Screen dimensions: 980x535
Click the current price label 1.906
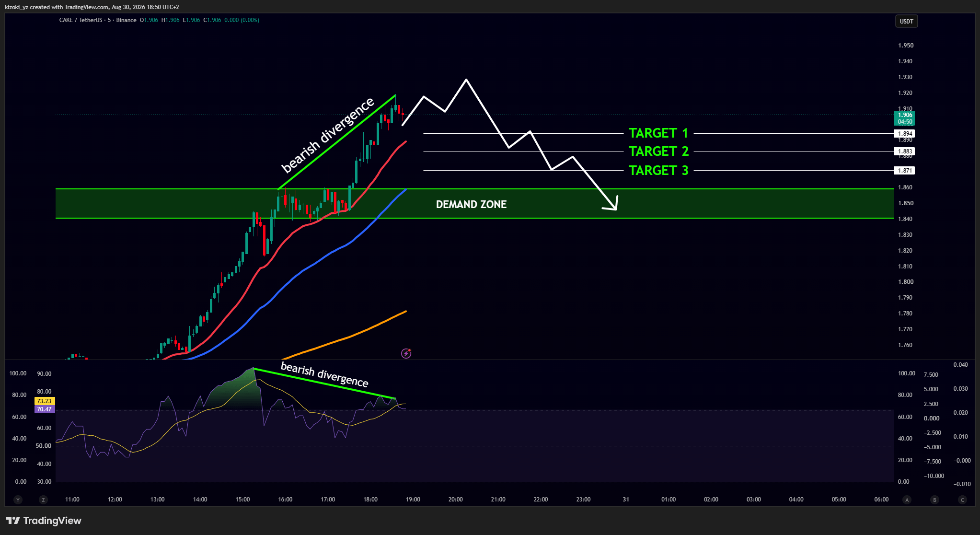(905, 115)
